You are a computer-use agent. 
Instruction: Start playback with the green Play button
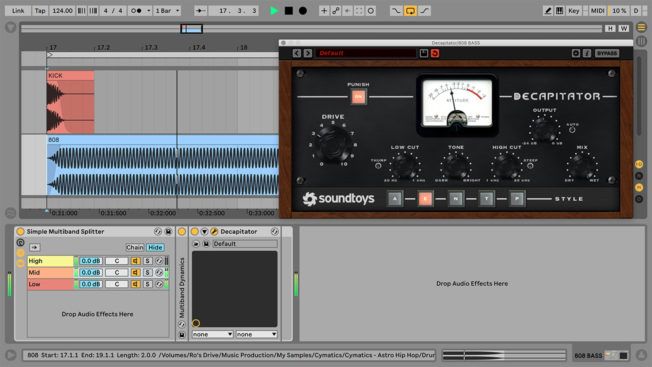(274, 11)
